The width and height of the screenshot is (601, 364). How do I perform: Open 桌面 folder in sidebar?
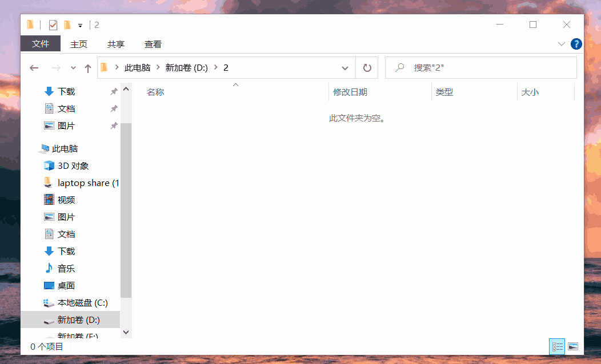click(66, 285)
